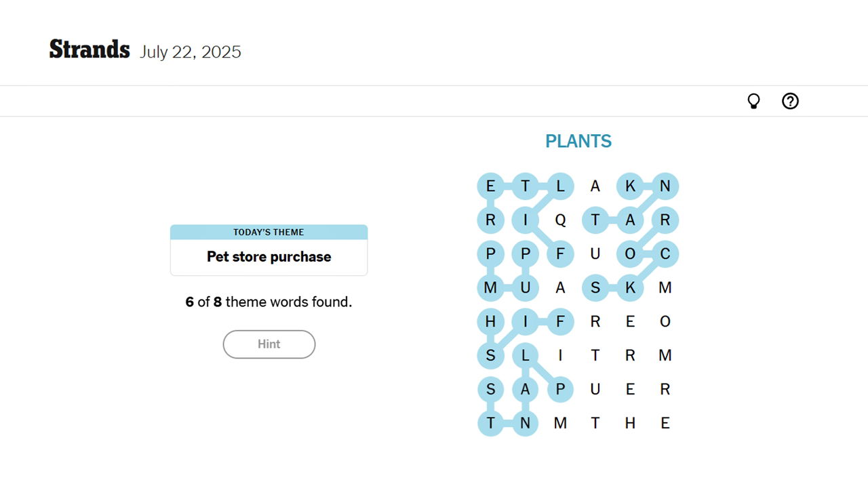Viewport: 868px width, 488px height.
Task: Tap the highlighted letter L in the top row
Action: pos(561,186)
